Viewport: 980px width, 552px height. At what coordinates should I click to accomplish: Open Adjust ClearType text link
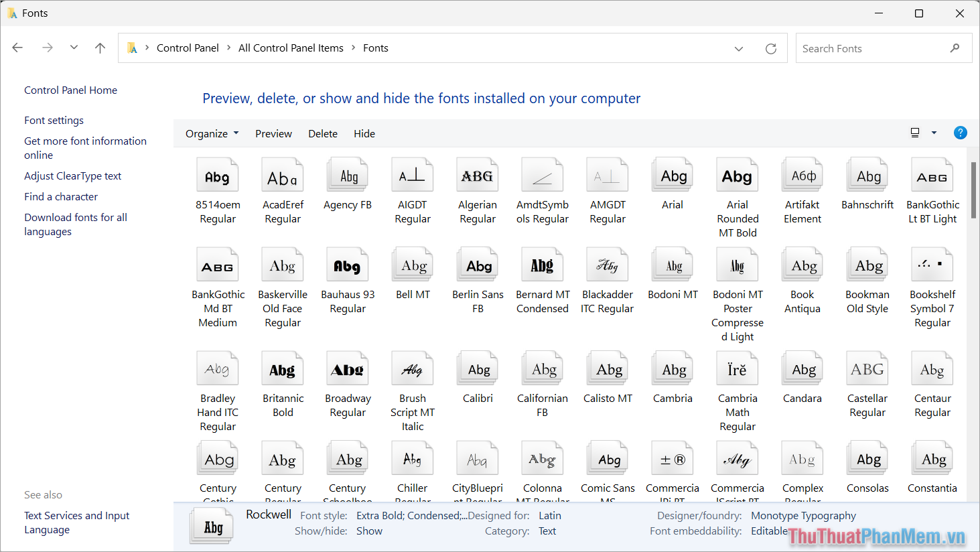point(72,176)
